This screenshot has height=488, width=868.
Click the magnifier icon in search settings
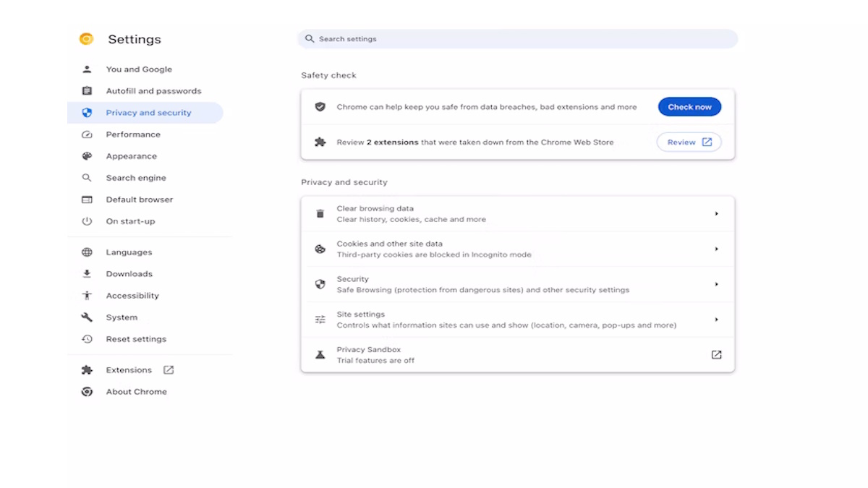coord(310,39)
